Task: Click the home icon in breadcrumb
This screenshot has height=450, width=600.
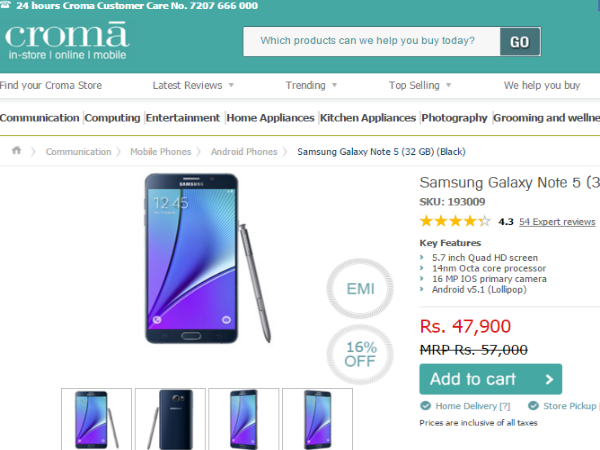Action: 16,151
